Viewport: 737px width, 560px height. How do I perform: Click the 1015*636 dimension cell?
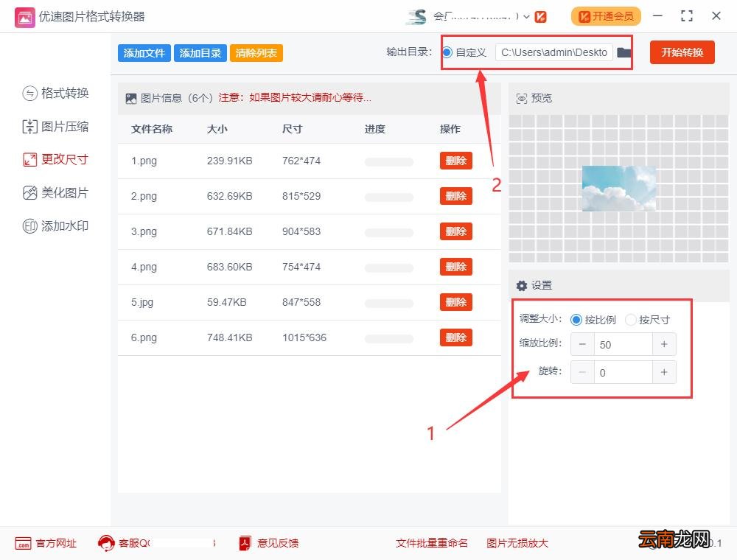[x=304, y=337]
